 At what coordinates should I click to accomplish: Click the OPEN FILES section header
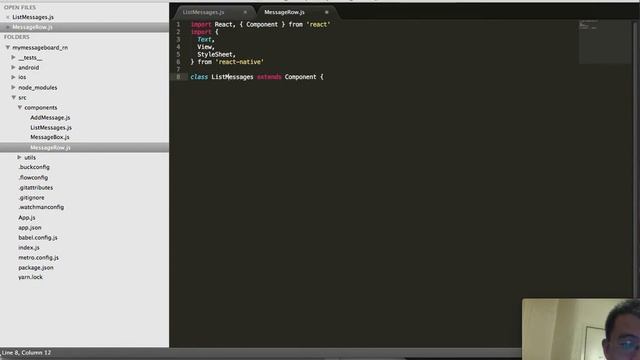(20, 7)
